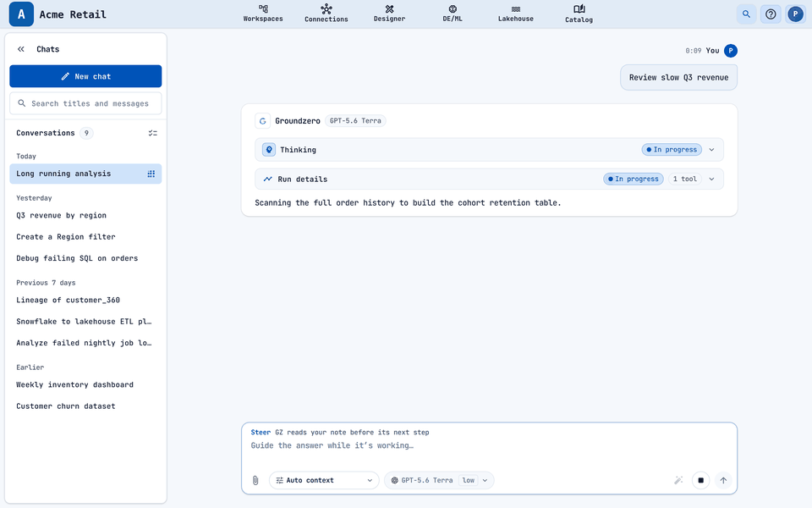Open the Long running analysis options grid icon

pos(151,174)
